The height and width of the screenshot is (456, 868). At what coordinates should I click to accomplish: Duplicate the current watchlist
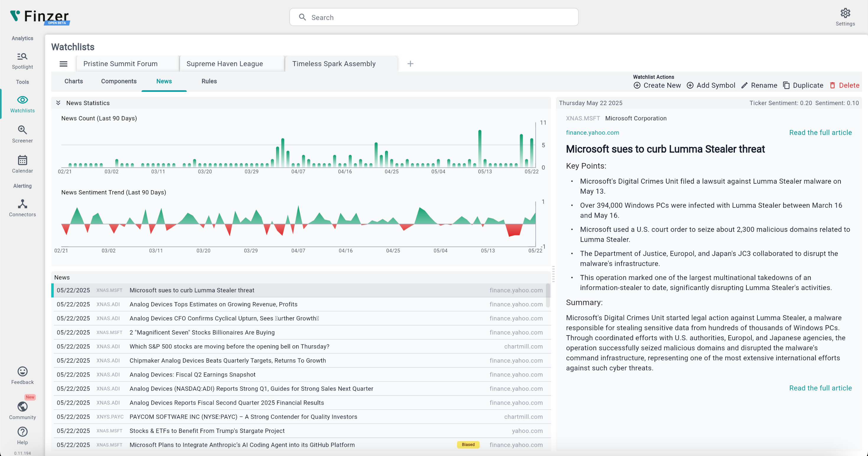(x=803, y=85)
